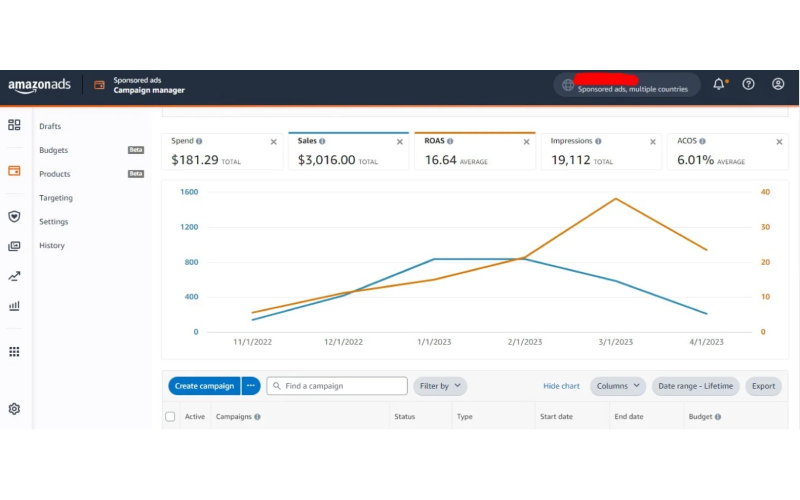The image size is (800, 500).
Task: Click the shield icon in left sidebar
Action: 14,216
